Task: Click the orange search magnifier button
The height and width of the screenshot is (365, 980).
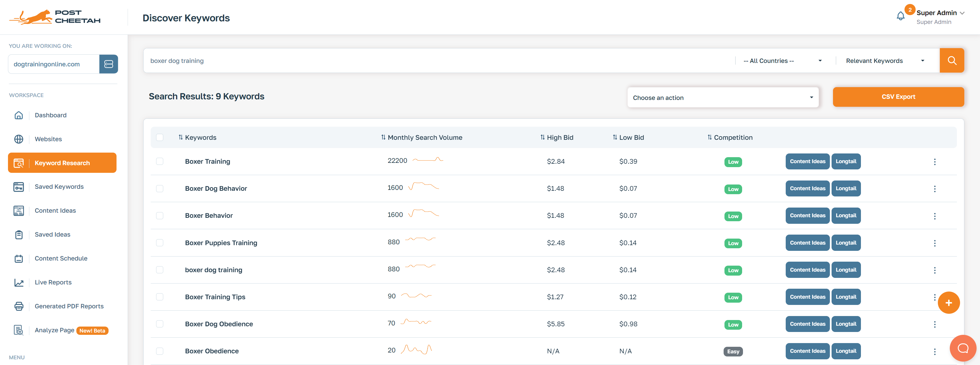Action: [952, 60]
